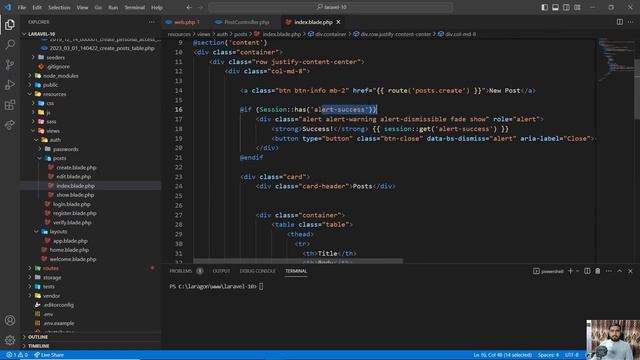The width and height of the screenshot is (640, 360).
Task: Open the Edit menu
Action: (x=37, y=7)
